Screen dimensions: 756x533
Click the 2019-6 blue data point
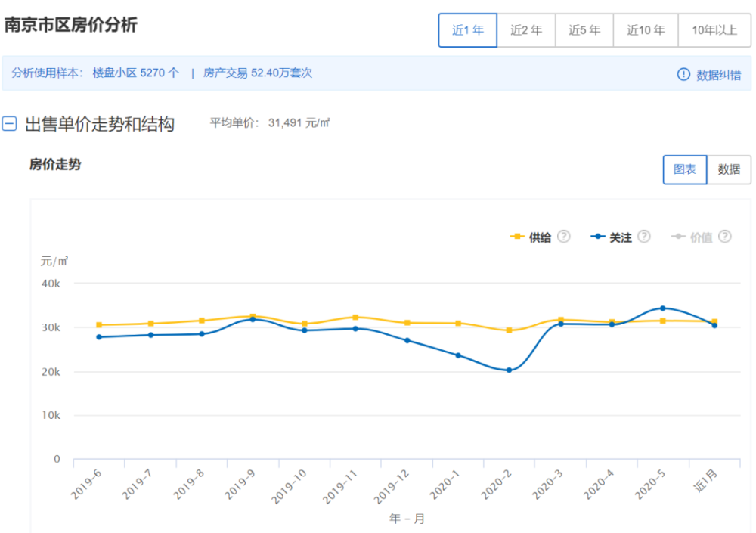click(99, 337)
